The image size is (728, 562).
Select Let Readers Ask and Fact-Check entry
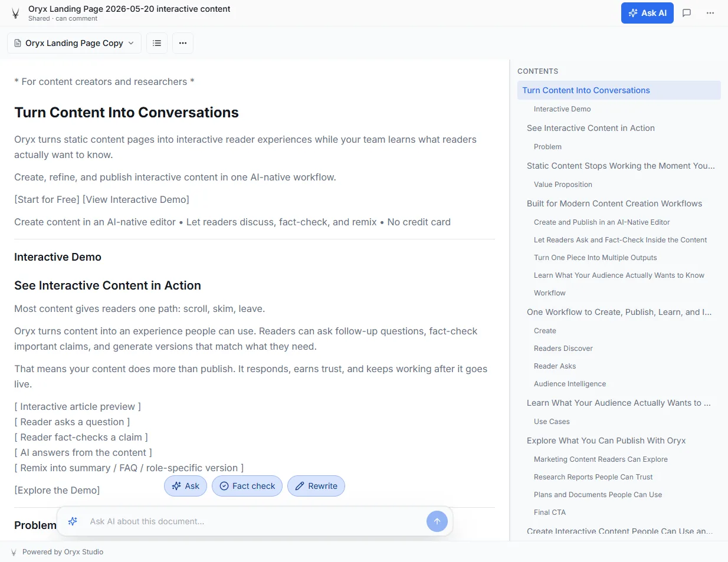coord(620,240)
